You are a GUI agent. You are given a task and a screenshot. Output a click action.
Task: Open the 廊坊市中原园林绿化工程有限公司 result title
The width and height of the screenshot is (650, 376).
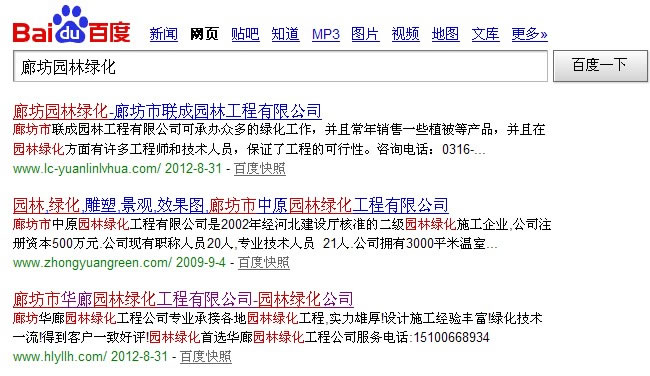pos(230,205)
